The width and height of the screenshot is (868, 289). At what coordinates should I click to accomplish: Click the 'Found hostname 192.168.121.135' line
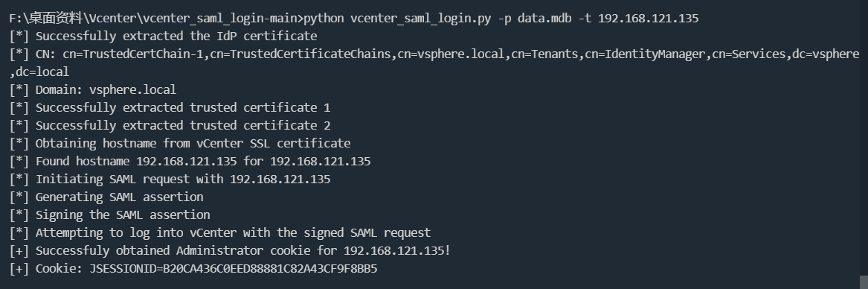(x=190, y=161)
